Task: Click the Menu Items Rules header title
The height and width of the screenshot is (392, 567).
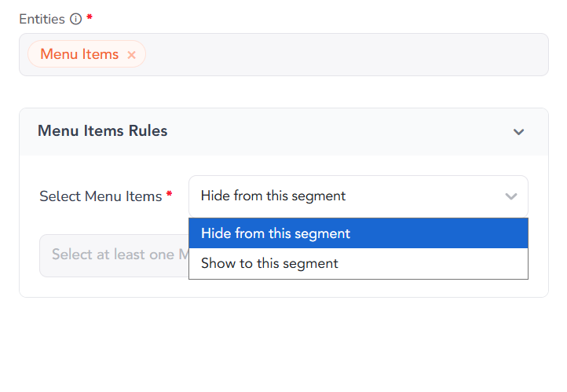Action: 102,131
